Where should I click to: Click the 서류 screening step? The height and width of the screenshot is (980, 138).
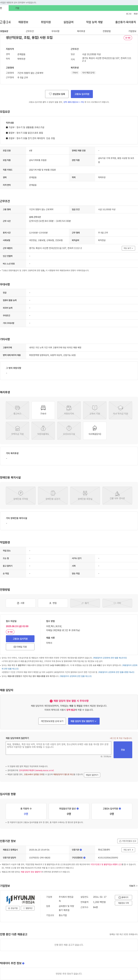coord(21,603)
